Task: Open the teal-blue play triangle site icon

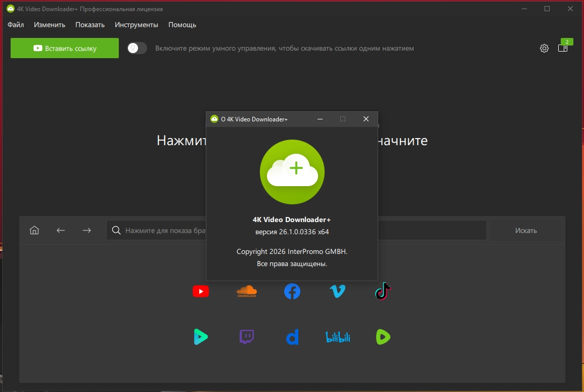Action: click(x=201, y=337)
